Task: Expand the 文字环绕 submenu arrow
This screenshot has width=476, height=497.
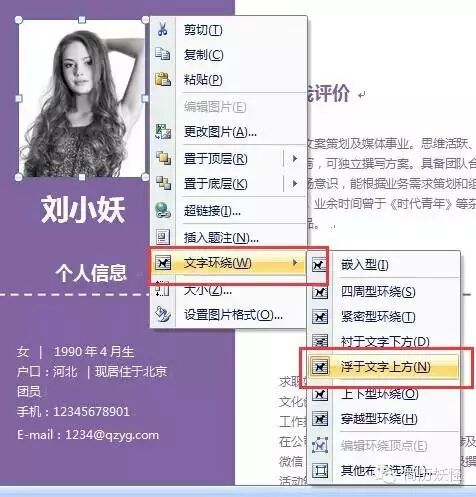Action: 295,263
